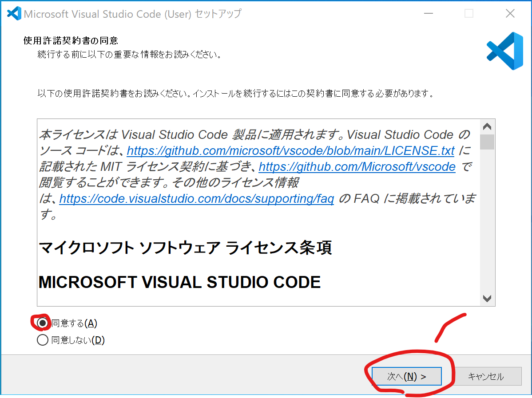Click the license scrollbar thumb
532x398 pixels.
pos(487,142)
